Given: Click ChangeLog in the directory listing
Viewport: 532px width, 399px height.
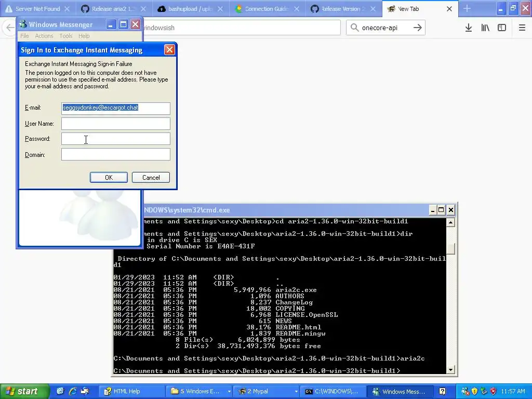Looking at the screenshot, I should point(294,302).
